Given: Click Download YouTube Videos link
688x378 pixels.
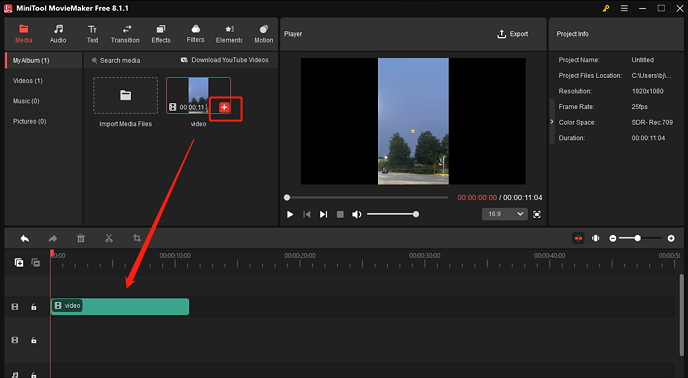Looking at the screenshot, I should [225, 60].
